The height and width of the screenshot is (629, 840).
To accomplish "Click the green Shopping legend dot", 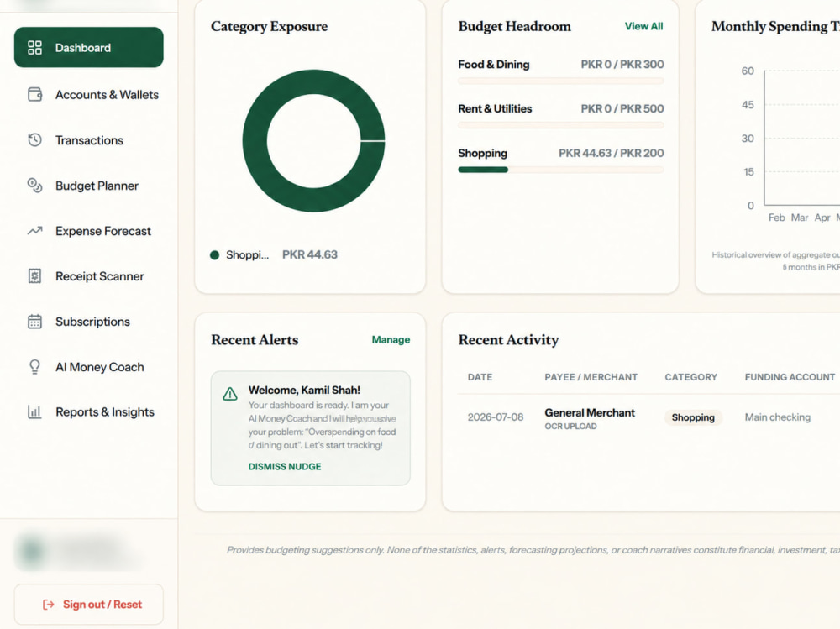I will 215,255.
